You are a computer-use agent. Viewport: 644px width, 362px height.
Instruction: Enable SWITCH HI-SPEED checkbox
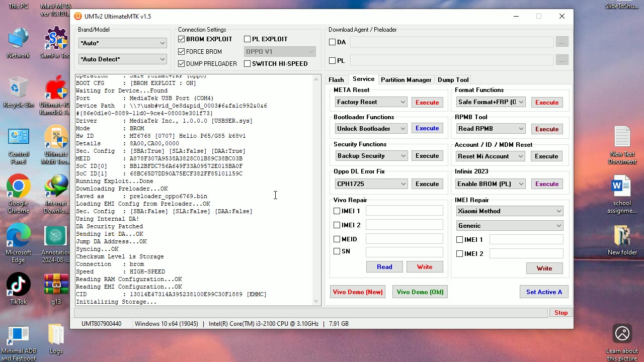247,63
